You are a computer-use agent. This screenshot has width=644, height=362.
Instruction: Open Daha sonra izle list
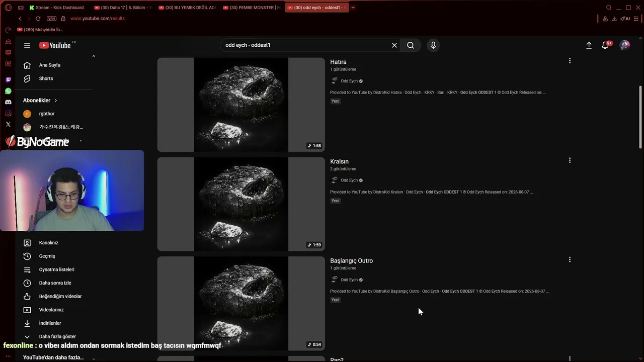coord(56,283)
